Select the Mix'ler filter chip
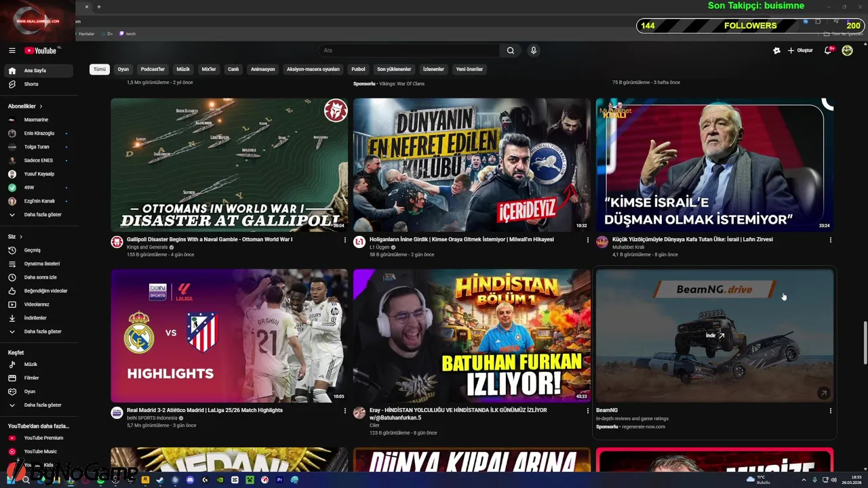The width and height of the screenshot is (868, 488). coord(209,69)
